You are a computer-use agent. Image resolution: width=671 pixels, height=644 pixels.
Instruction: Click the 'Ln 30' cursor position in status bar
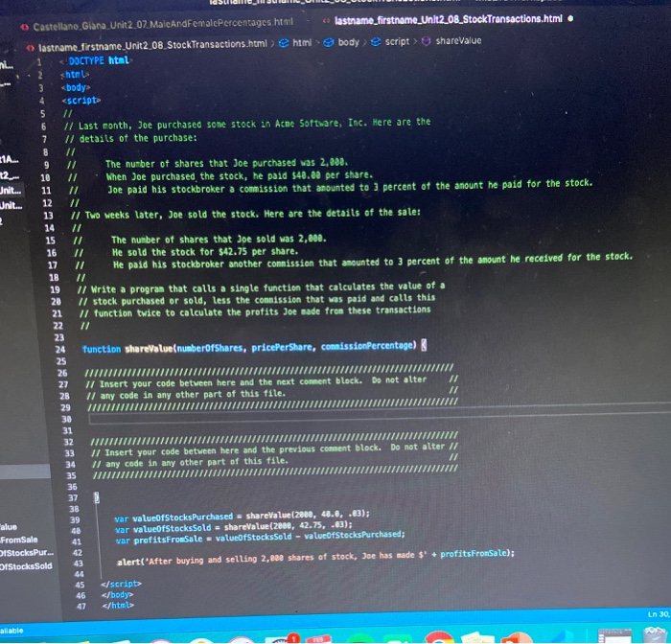659,614
